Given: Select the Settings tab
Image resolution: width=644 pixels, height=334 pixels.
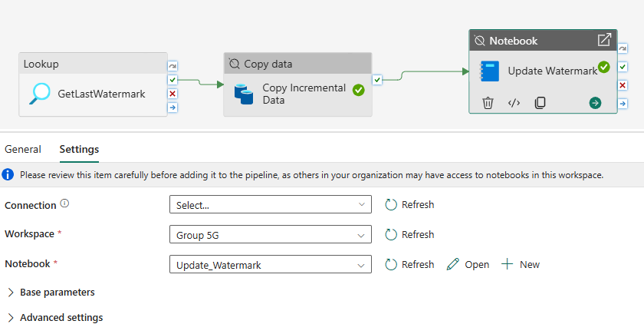Looking at the screenshot, I should 79,149.
